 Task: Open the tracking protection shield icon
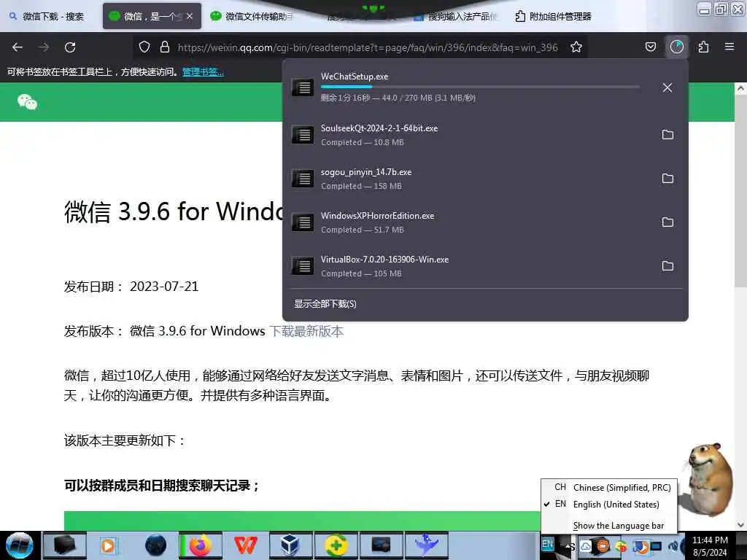144,47
